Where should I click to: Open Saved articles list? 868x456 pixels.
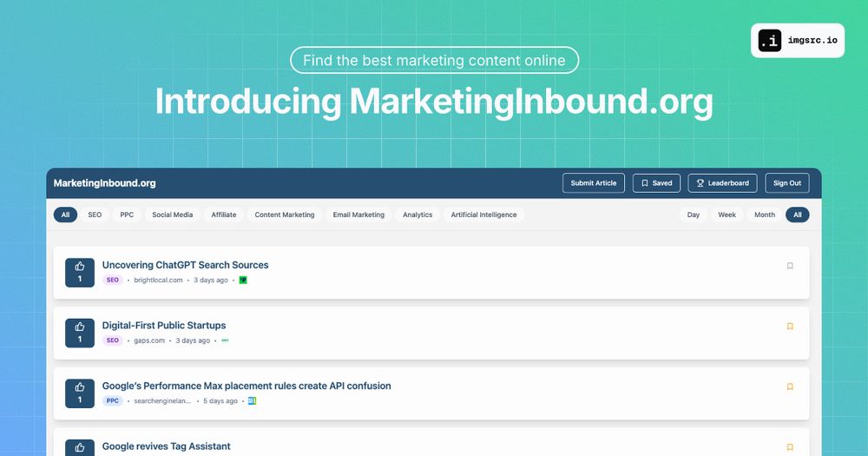click(x=656, y=183)
